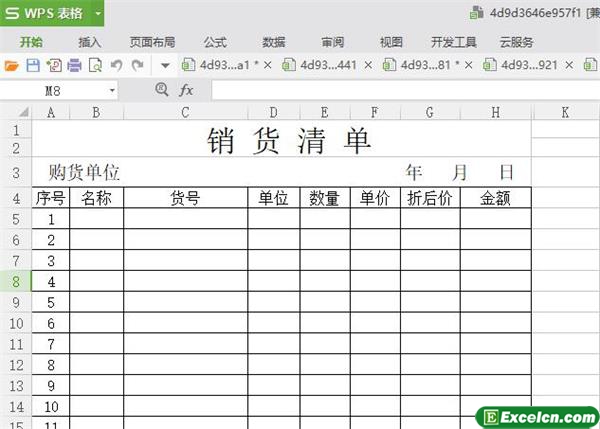This screenshot has height=429, width=600.
Task: Switch to the 插入 ribbon tab
Action: point(90,42)
